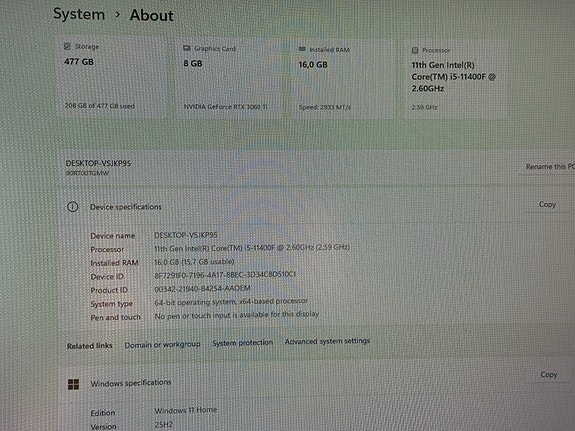Click the Installed RAM icon

(x=302, y=49)
